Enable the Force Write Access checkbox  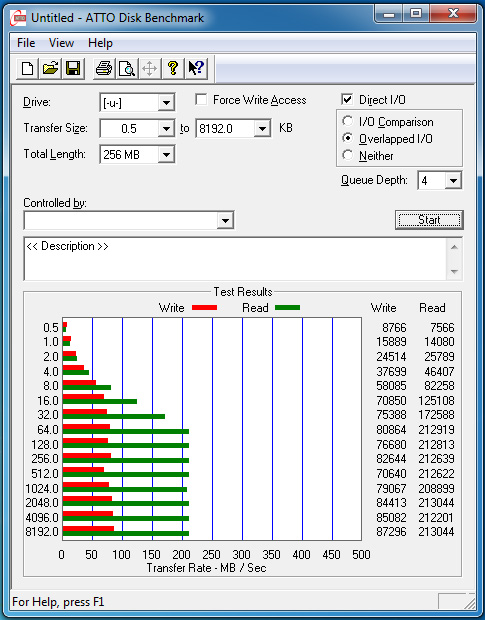pos(201,100)
